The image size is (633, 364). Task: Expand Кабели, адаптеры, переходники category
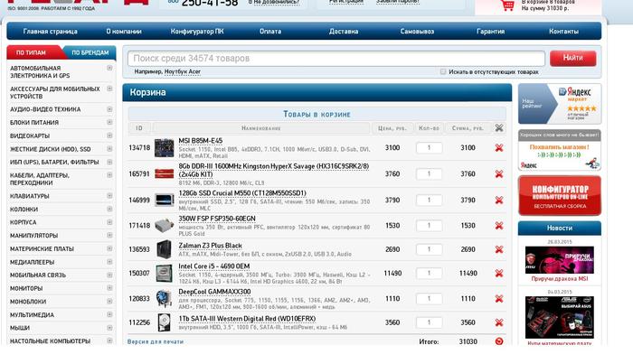point(109,175)
